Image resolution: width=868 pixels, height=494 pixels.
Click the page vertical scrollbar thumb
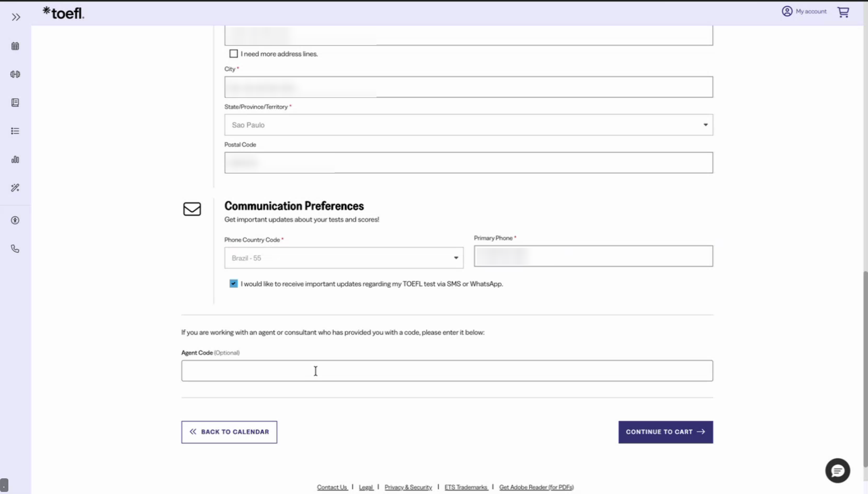(865, 369)
